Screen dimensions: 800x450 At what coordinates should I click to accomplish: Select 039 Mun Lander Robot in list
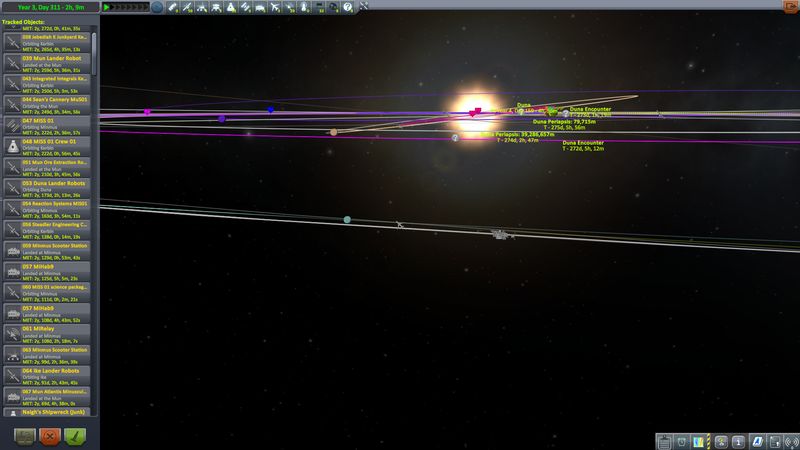click(x=48, y=62)
